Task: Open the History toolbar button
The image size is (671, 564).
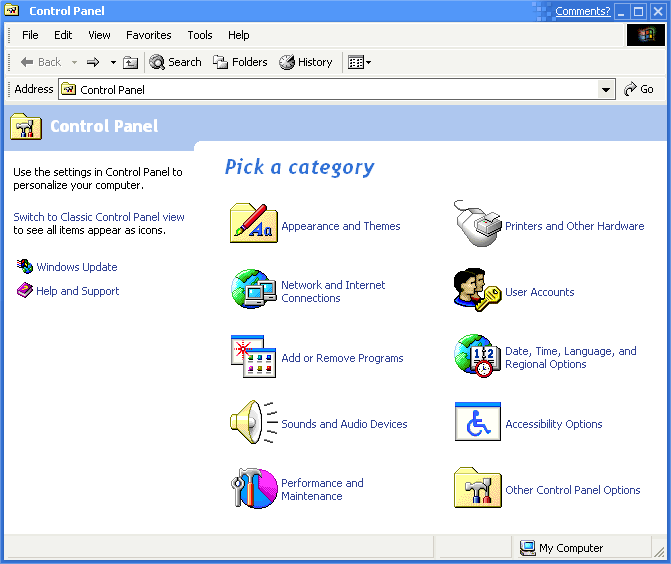Action: tap(306, 62)
